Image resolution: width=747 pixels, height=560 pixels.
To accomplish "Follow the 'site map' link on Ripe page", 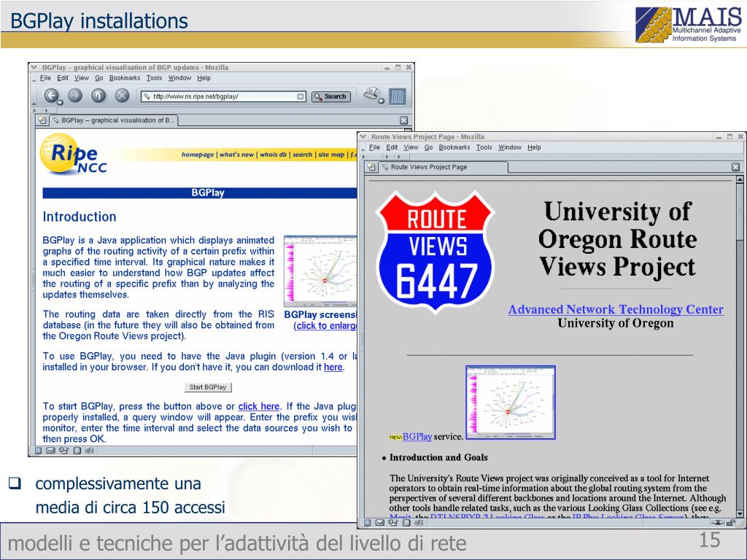I will (331, 155).
